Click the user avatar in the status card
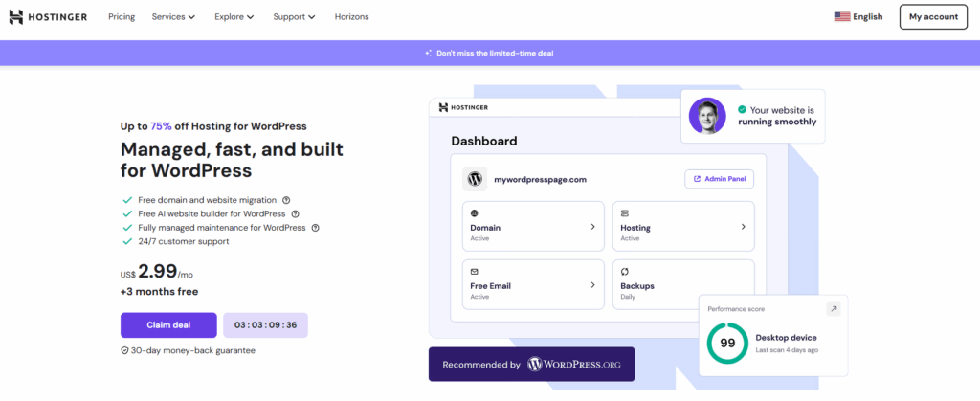 coord(707,116)
